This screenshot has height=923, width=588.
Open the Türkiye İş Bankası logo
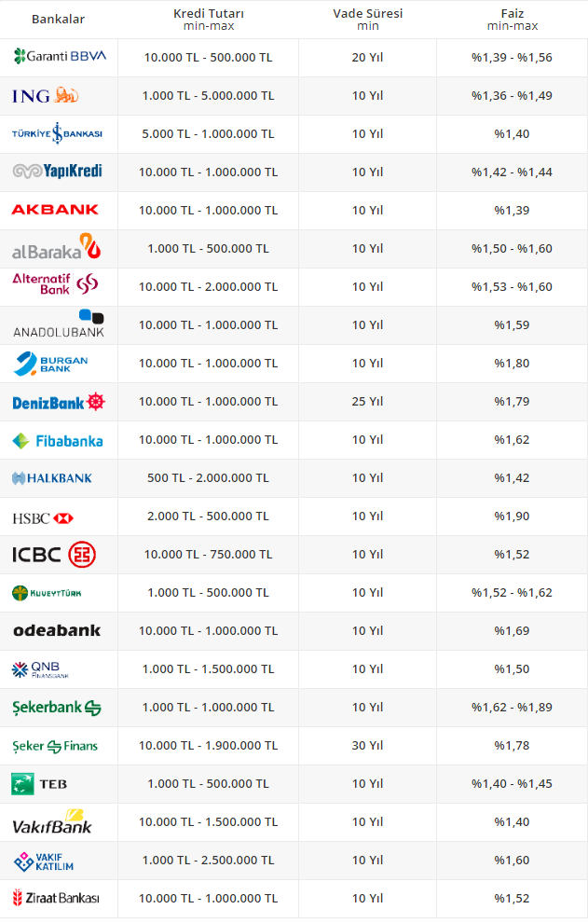(x=57, y=133)
